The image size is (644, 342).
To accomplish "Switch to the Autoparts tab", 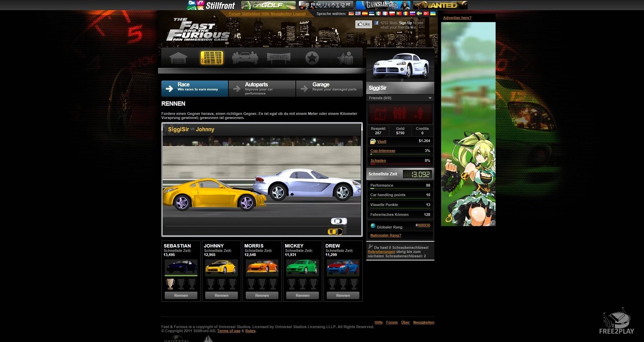I will (262, 88).
